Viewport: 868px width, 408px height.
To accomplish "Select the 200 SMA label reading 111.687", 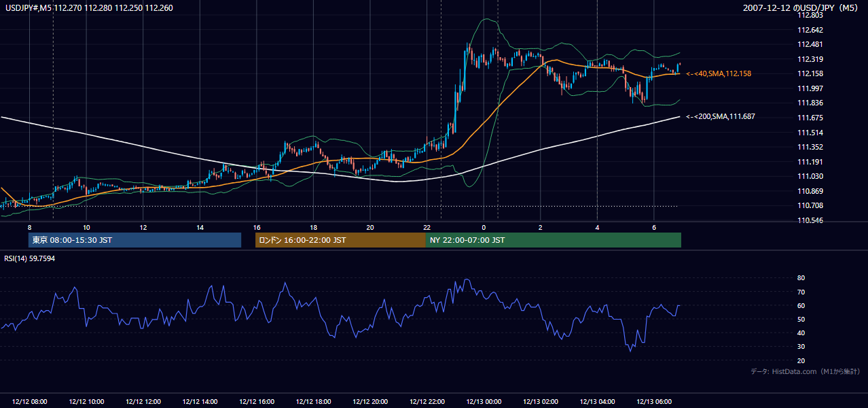I will (721, 117).
